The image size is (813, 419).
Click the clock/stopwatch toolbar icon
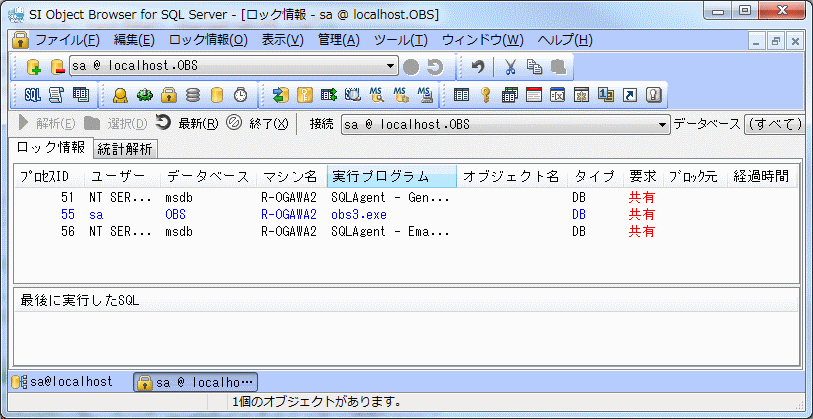pyautogui.click(x=240, y=95)
